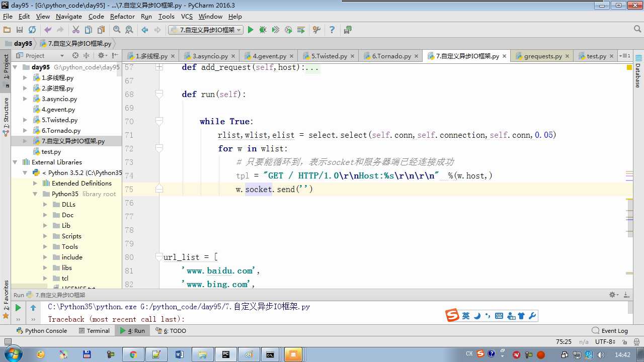Click day95 breadcrumb in navigation bar
This screenshot has width=644, height=362.
coord(19,43)
